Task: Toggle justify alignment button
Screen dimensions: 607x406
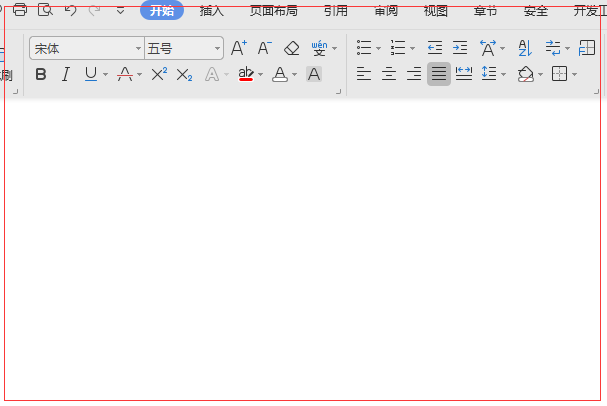Action: click(439, 74)
